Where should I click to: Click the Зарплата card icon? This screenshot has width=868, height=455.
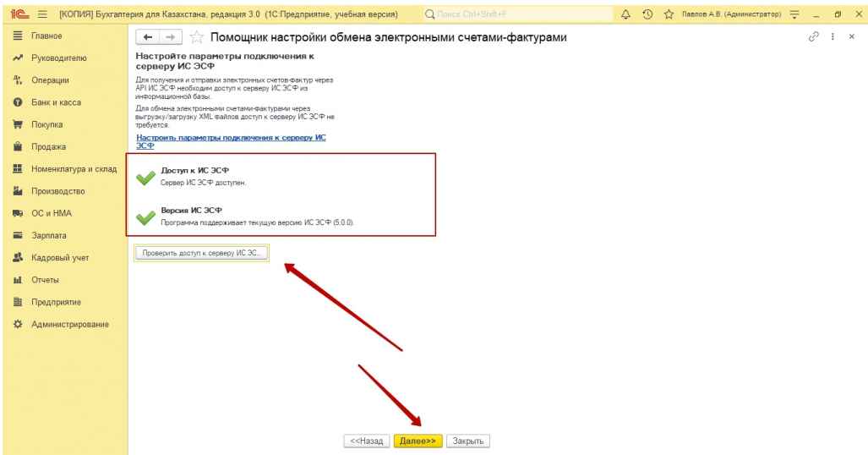18,235
